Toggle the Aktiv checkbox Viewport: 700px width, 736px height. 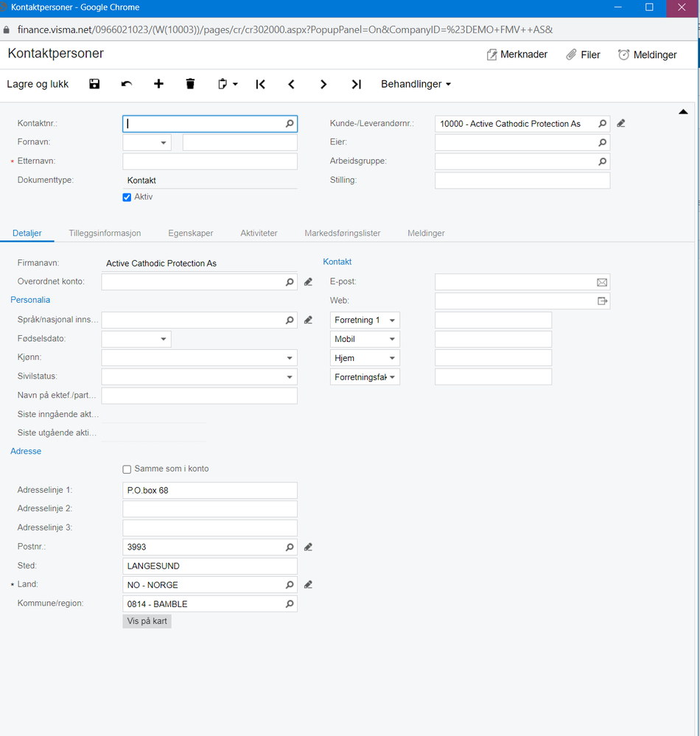(x=127, y=197)
